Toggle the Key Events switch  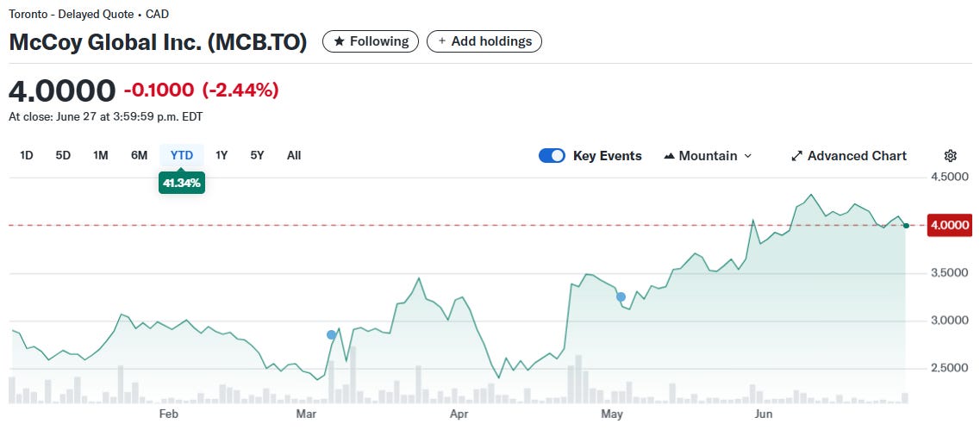coord(552,156)
